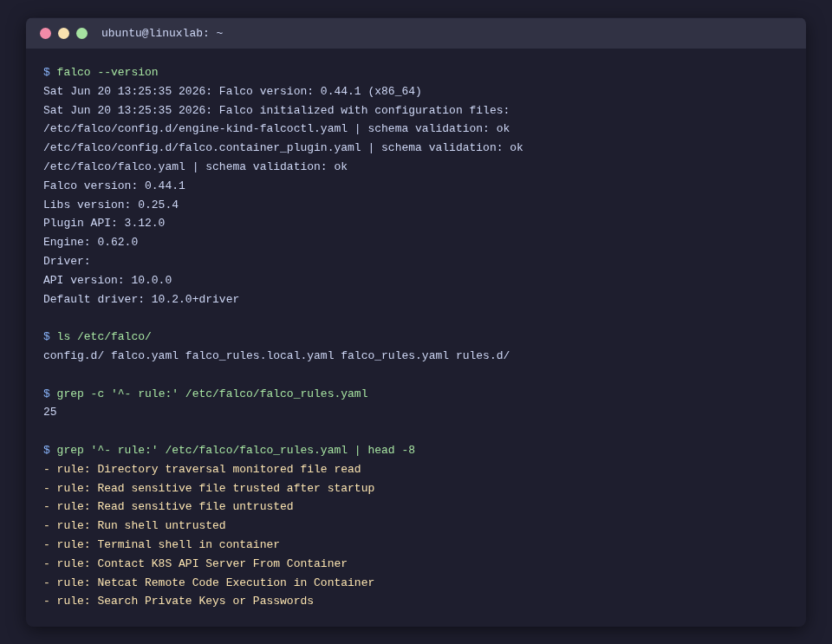The width and height of the screenshot is (832, 644).
Task: Click the 'Falco initialized with configuration files' line
Action: point(276,110)
